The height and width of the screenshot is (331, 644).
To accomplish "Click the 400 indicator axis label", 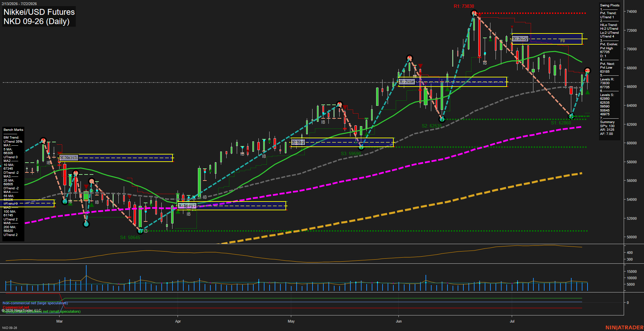I will (630, 253).
